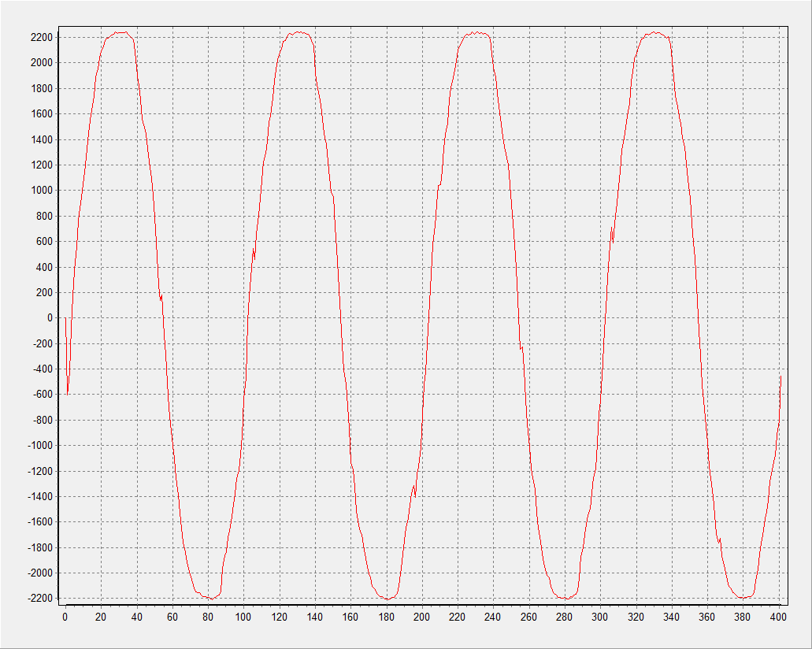Select the 140 horizontal axis label
This screenshot has width=812, height=649.
coord(314,617)
